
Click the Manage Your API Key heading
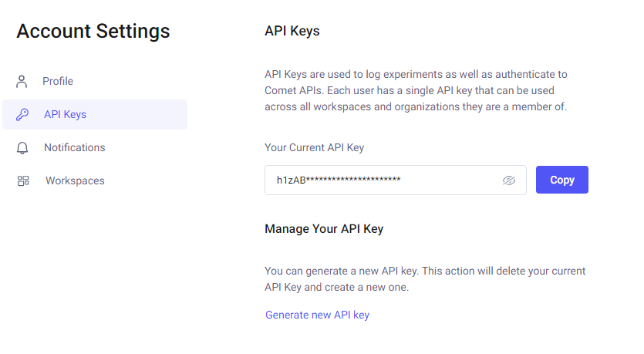pos(324,229)
